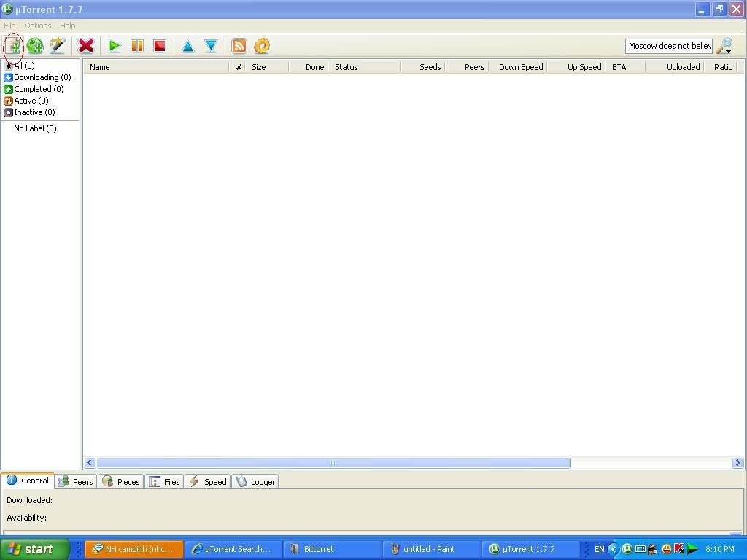Screen dimensions: 747x560
Task: Move torrent down the queue
Action: click(x=211, y=46)
